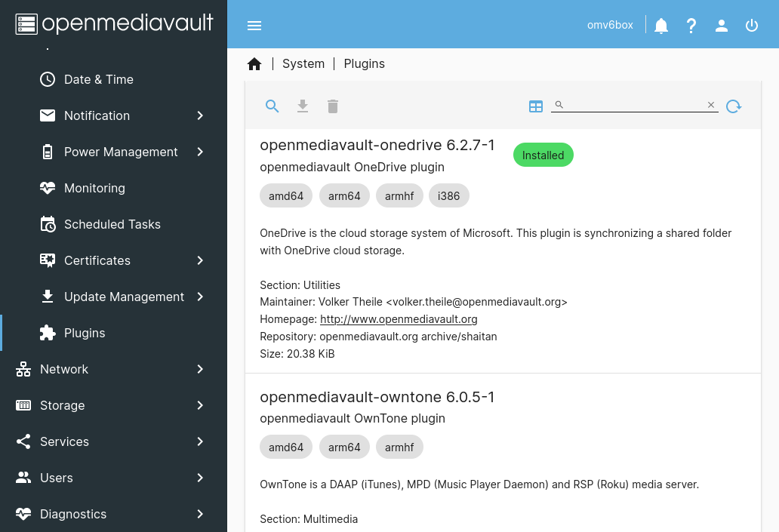Click the Power Management battery icon
This screenshot has width=779, height=532.
pyautogui.click(x=48, y=152)
